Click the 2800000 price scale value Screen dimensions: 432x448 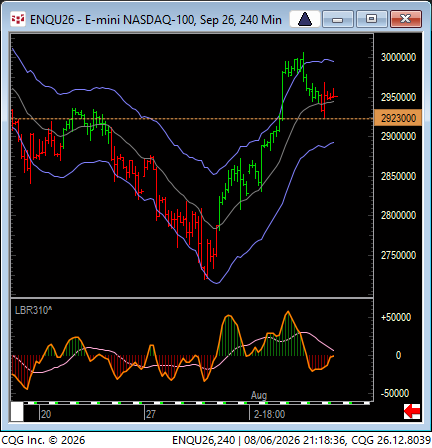(398, 215)
